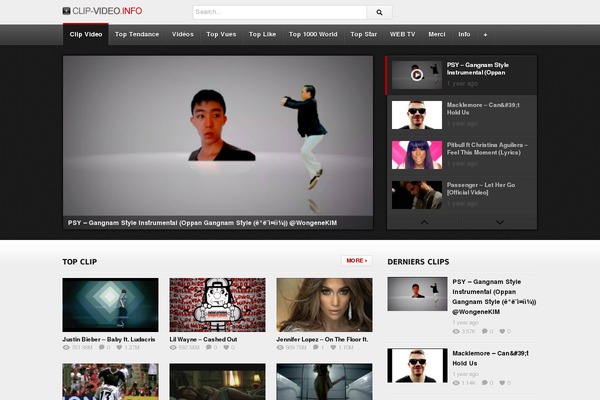600x400 pixels.
Task: Open the Top Like menu item
Action: (x=262, y=34)
